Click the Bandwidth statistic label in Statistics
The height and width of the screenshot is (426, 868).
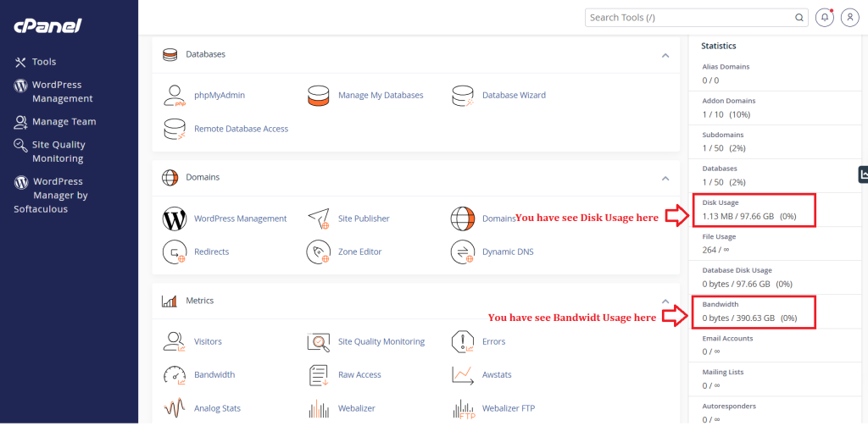(x=721, y=304)
